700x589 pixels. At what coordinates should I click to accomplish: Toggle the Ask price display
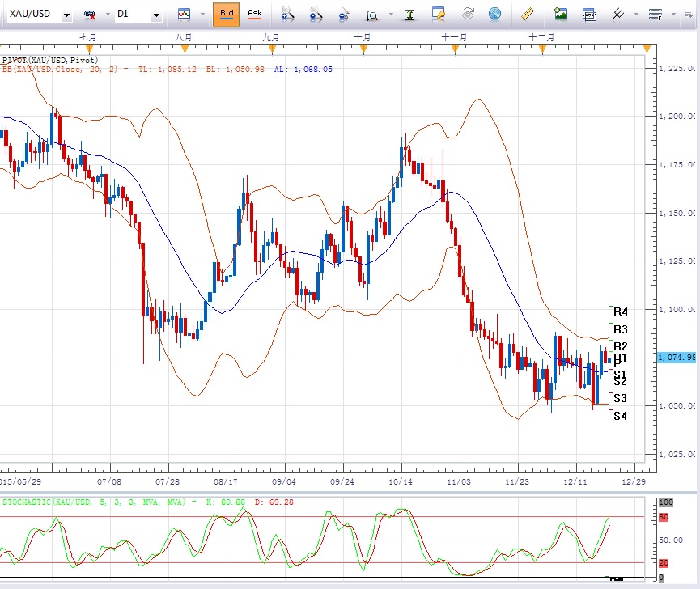tap(254, 14)
